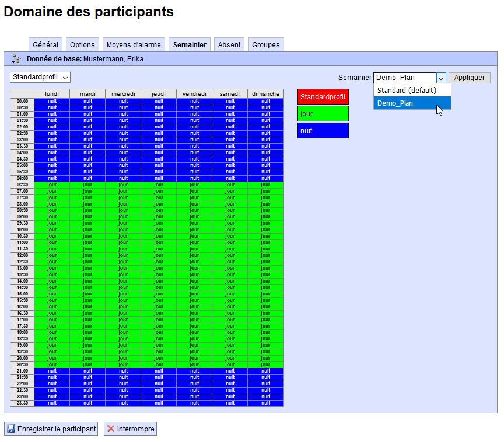Click the lundi 00:00 schedule cell
504x442 pixels.
point(52,101)
